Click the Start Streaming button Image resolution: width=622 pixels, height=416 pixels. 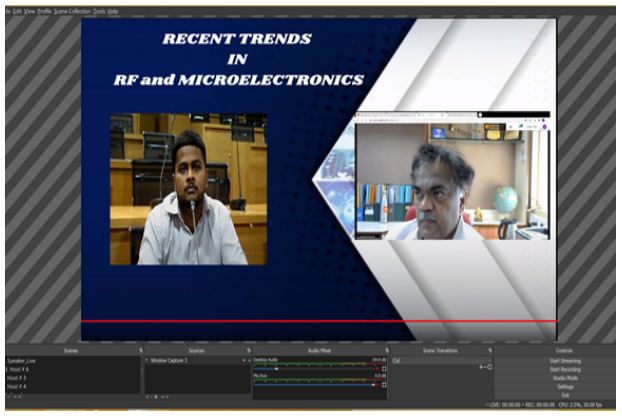[x=564, y=361]
